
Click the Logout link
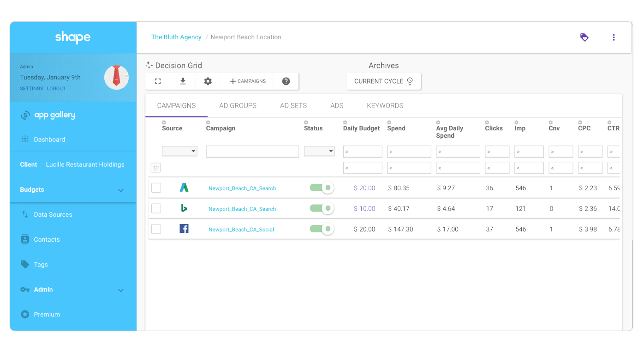(x=56, y=89)
